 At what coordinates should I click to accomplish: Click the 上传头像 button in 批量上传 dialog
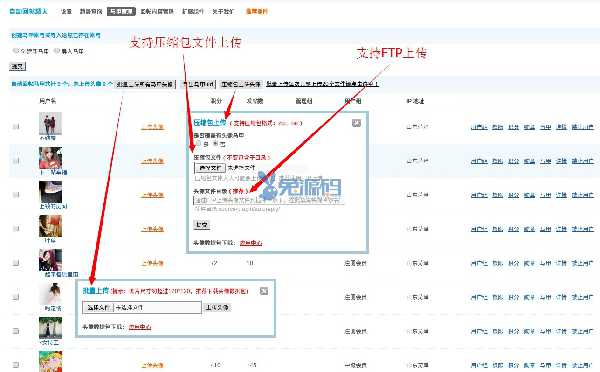pos(217,307)
